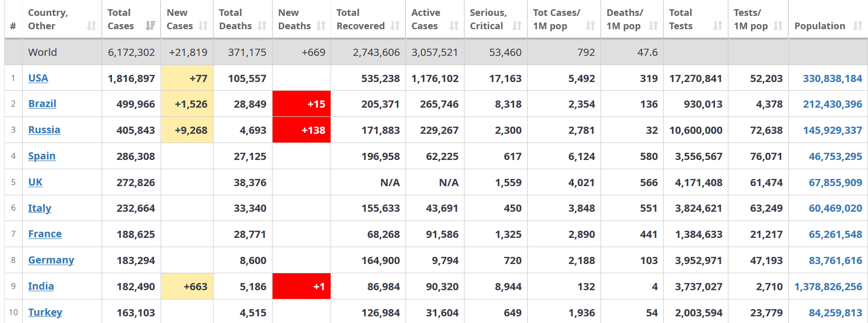
Task: Click the Total Cases sort icon
Action: click(150, 26)
